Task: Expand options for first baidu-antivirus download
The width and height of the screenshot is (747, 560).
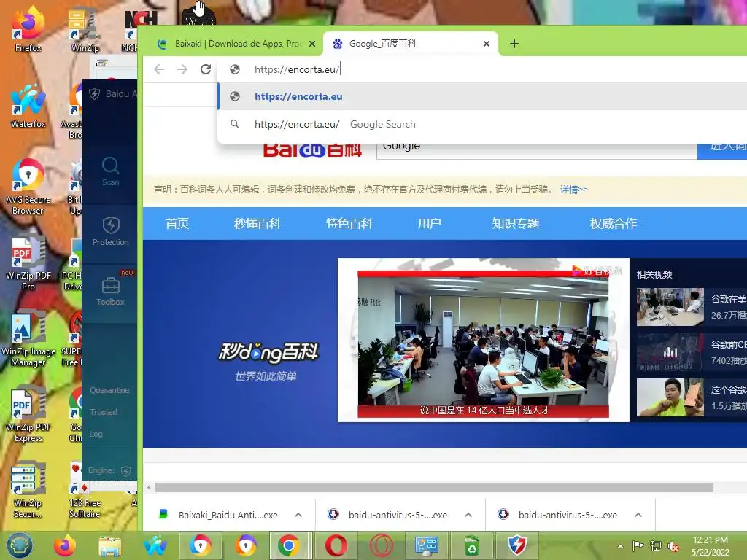Action: tap(468, 515)
